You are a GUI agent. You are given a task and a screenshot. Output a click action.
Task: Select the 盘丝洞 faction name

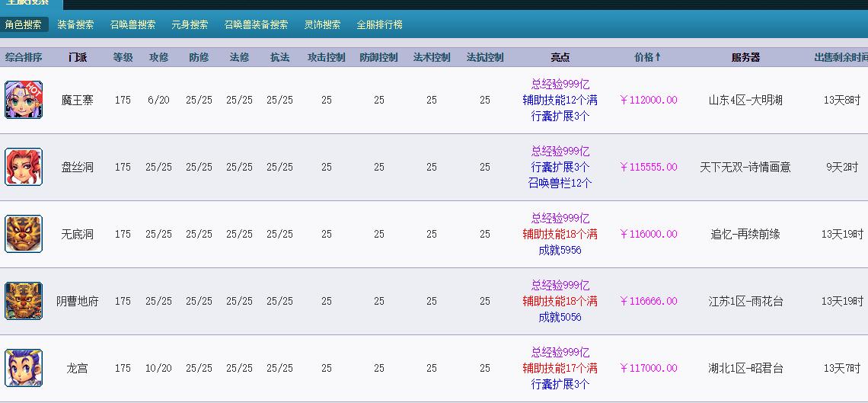(78, 167)
